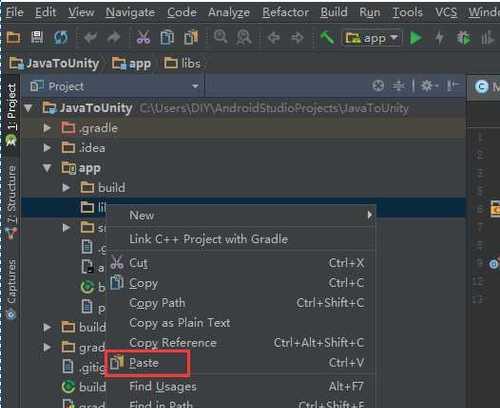Run the app with green play icon
The height and width of the screenshot is (408, 500).
416,38
